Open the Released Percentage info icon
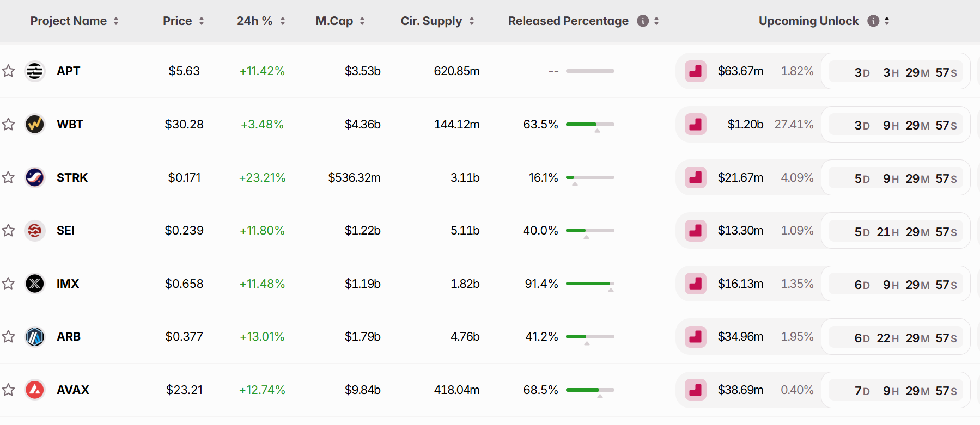Viewport: 980px width, 425px height. [643, 21]
